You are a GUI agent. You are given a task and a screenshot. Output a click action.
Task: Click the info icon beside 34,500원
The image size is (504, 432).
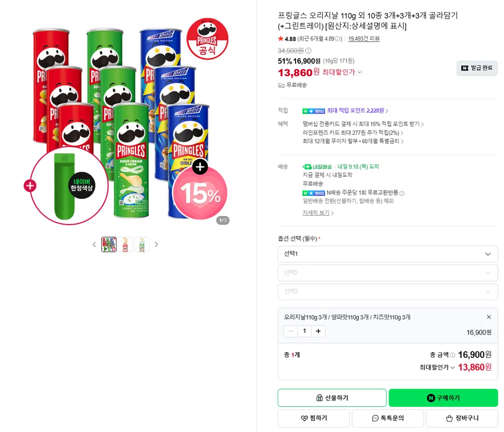click(x=308, y=51)
